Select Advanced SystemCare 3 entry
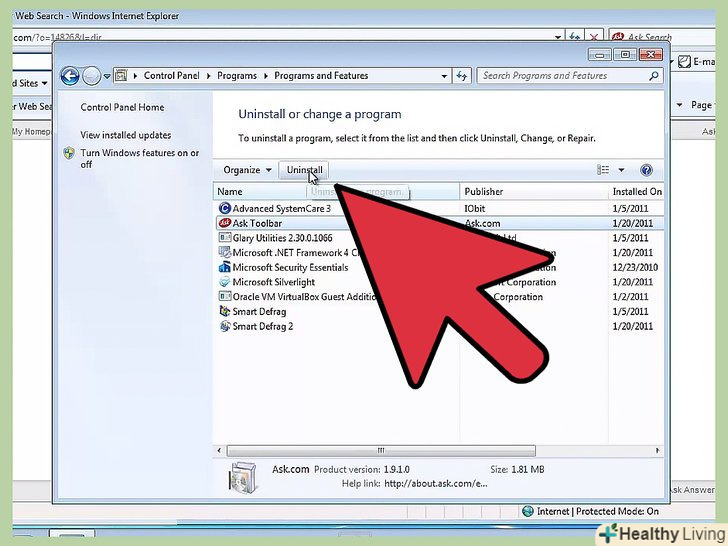Image resolution: width=728 pixels, height=546 pixels. 439,208
